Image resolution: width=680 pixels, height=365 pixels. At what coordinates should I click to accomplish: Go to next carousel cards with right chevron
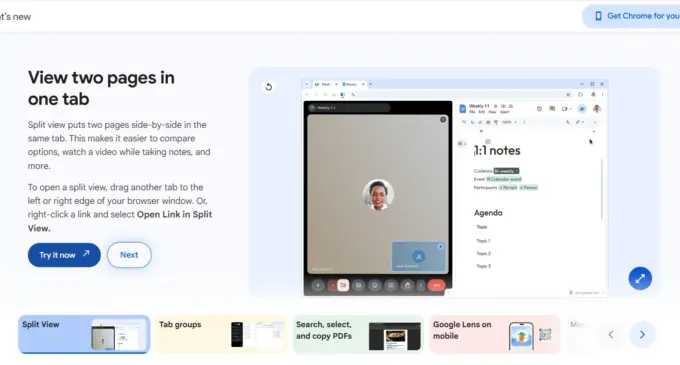coord(642,335)
